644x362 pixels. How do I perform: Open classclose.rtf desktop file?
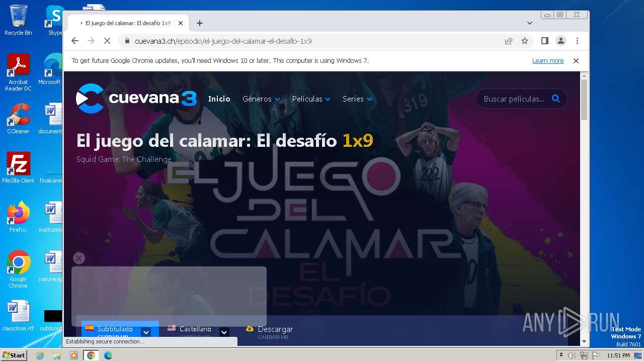click(18, 316)
